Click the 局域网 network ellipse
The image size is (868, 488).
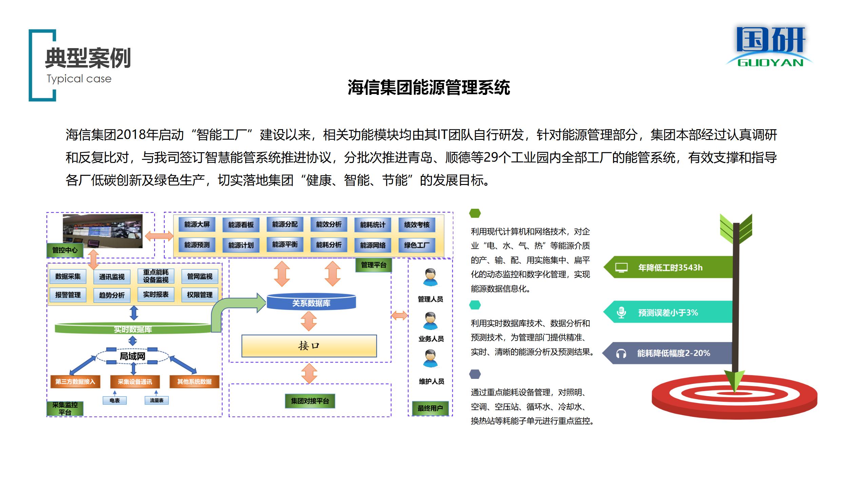132,356
